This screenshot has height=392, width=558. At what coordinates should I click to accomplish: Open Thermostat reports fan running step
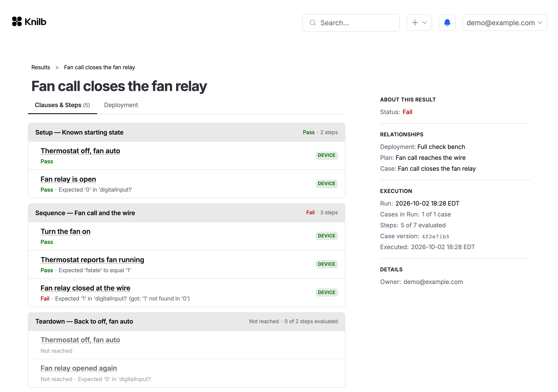[92, 260]
